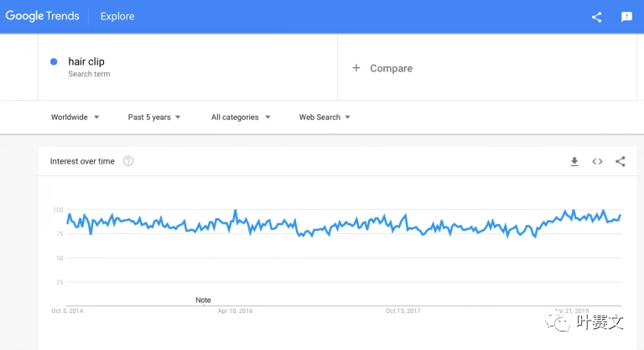Viewport: 644px width, 350px height.
Task: Click the blue dot beside hair clip
Action: click(x=54, y=61)
